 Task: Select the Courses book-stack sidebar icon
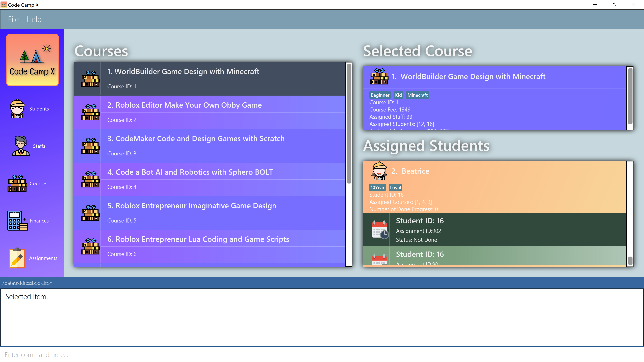click(x=17, y=183)
